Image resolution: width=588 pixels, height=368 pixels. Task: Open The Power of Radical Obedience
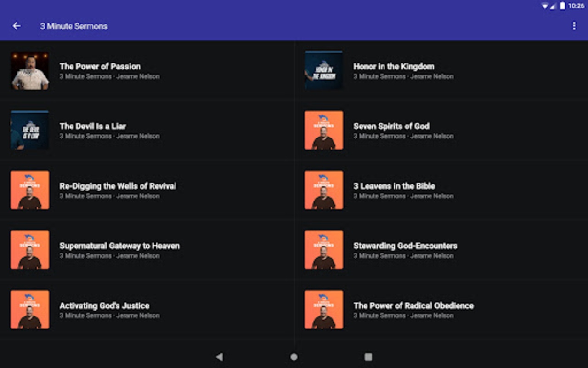pos(441,310)
